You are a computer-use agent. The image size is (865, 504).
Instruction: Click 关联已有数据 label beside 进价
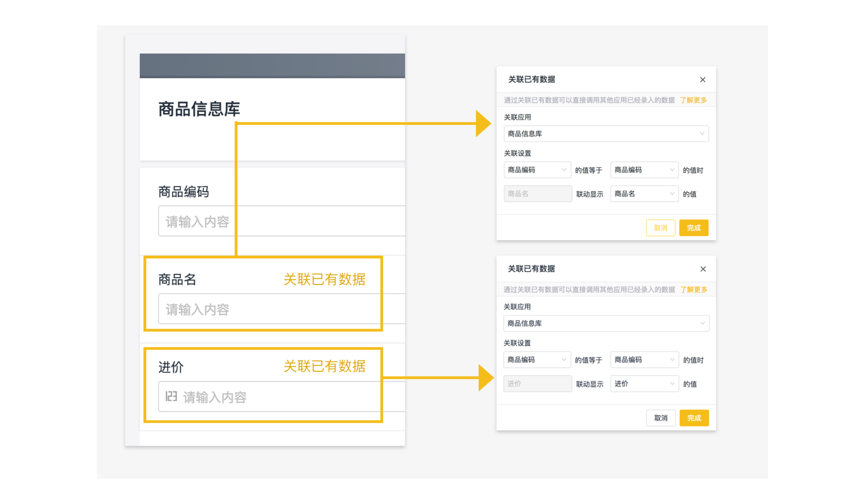click(324, 366)
